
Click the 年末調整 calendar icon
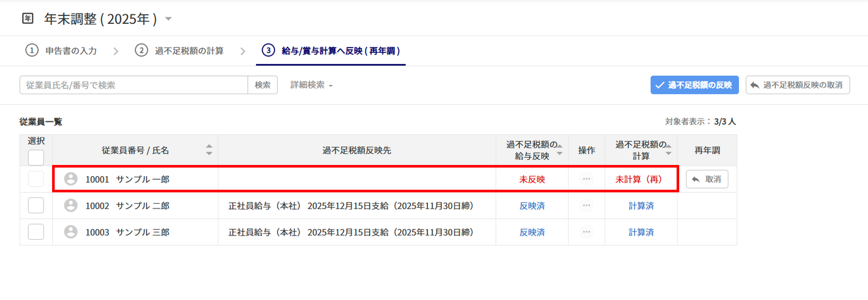pos(28,18)
